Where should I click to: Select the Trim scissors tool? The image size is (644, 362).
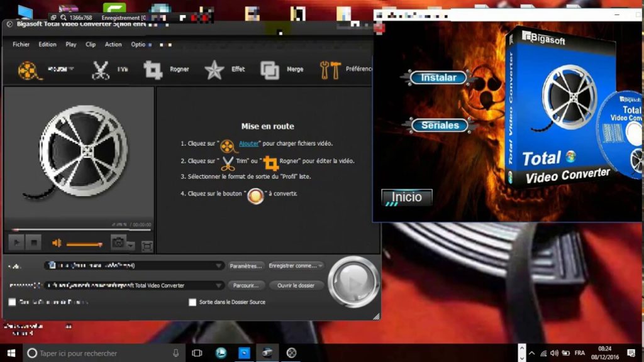pyautogui.click(x=99, y=69)
